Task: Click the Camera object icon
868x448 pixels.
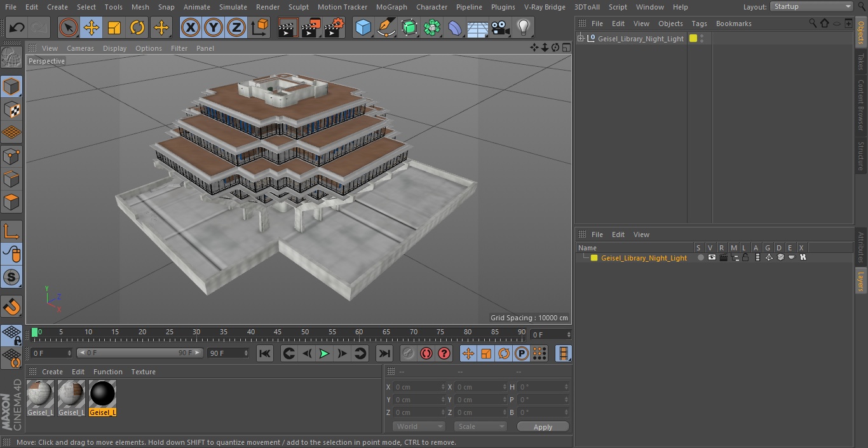Action: coord(500,27)
